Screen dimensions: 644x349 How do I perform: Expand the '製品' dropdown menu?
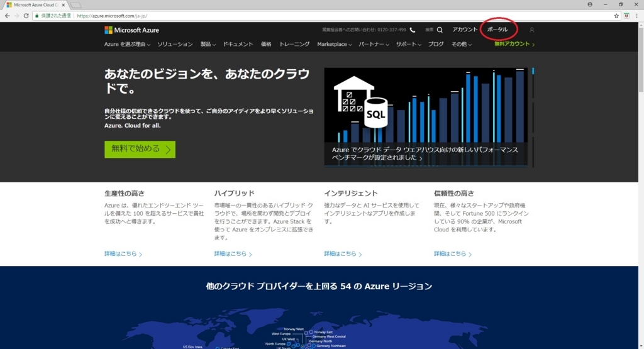click(x=208, y=45)
